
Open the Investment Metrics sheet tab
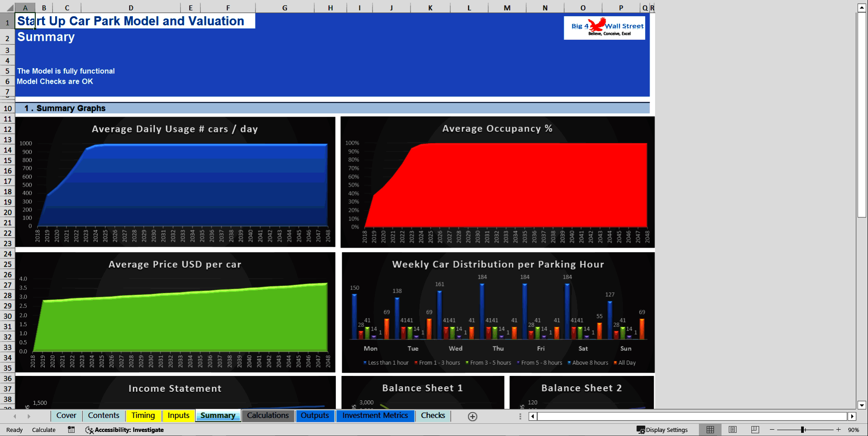click(375, 416)
